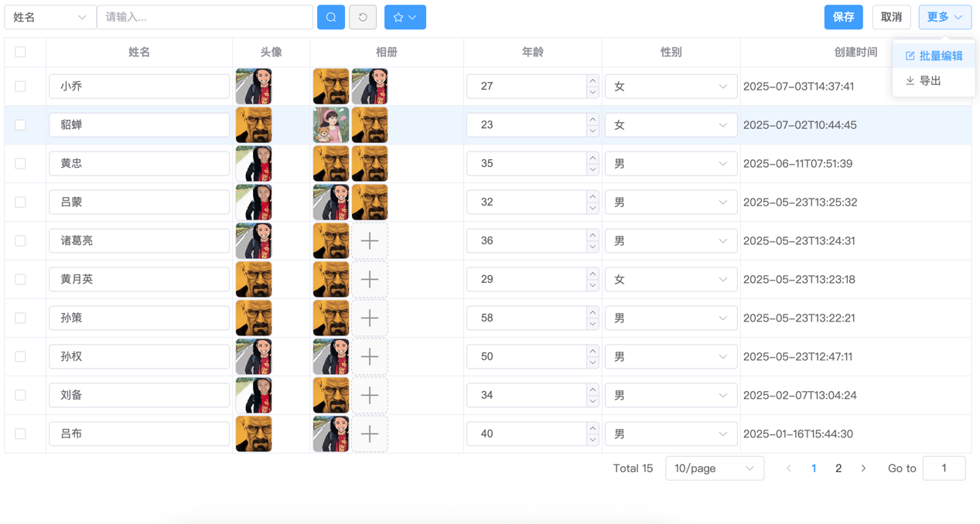Add album photo for 吕布 row
The width and height of the screenshot is (980, 524).
tap(370, 434)
